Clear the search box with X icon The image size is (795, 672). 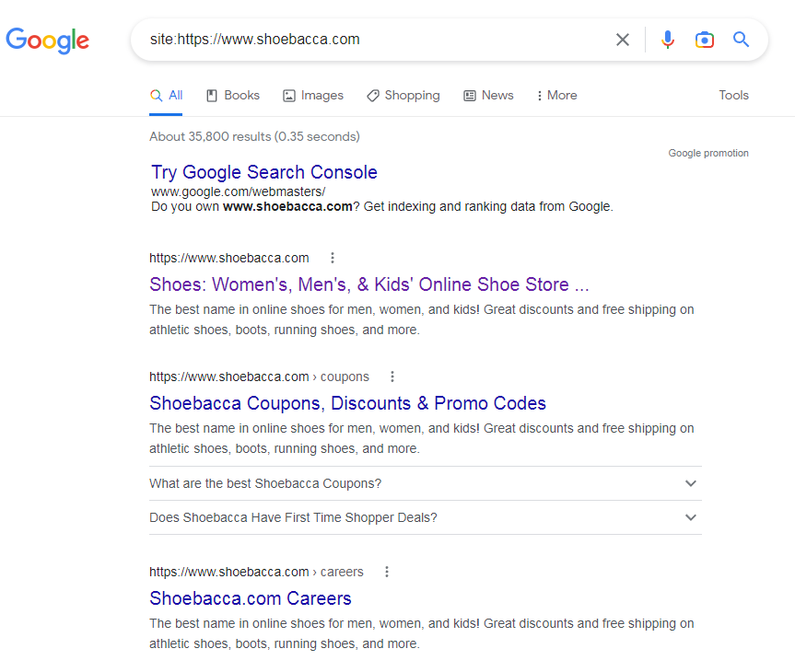tap(623, 40)
